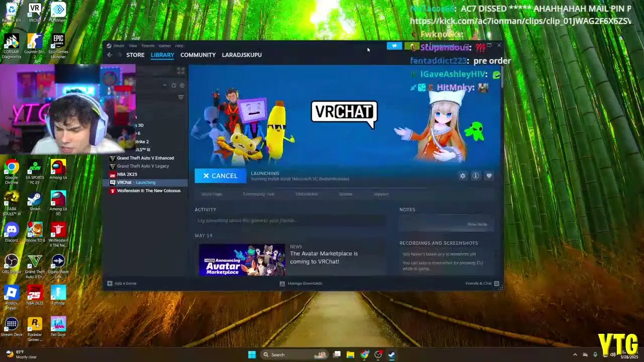The width and height of the screenshot is (644, 362).
Task: Click the activity text input field
Action: click(291, 221)
